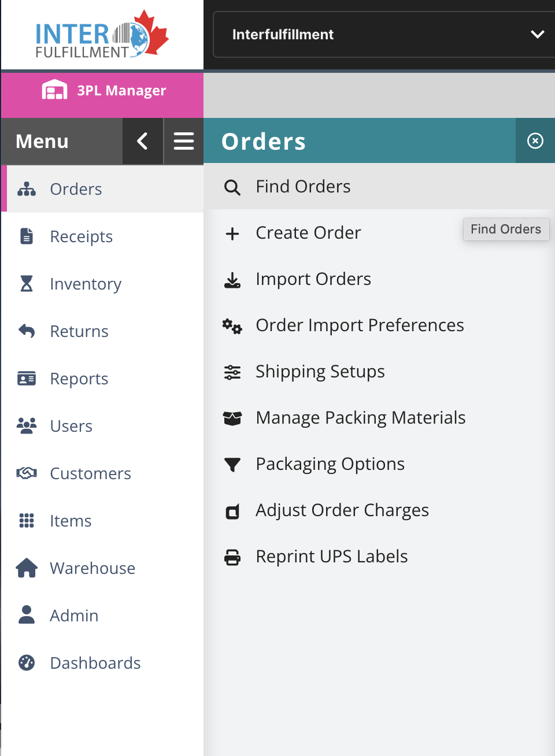Open Create Order link
The height and width of the screenshot is (756, 555).
[x=308, y=233]
